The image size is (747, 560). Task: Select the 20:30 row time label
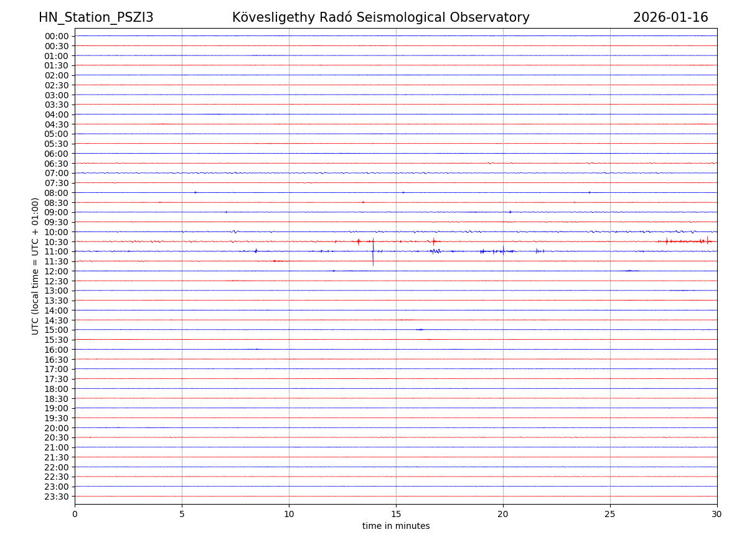pyautogui.click(x=57, y=438)
